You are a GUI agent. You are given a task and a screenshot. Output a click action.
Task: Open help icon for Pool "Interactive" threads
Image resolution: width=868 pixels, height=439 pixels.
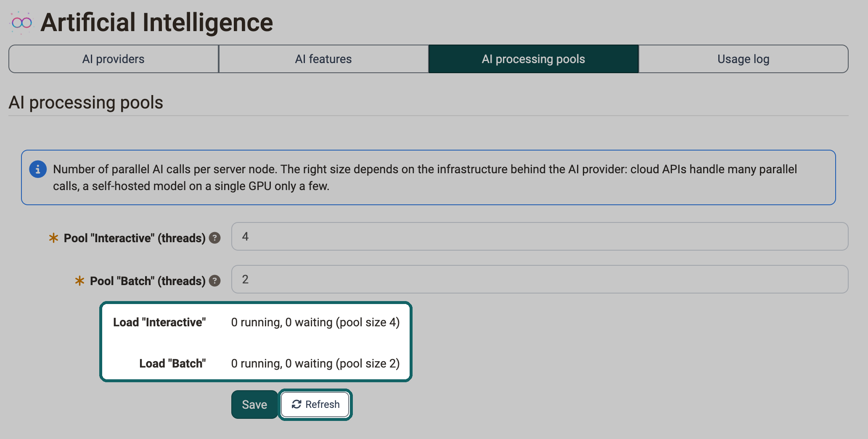[x=215, y=238]
